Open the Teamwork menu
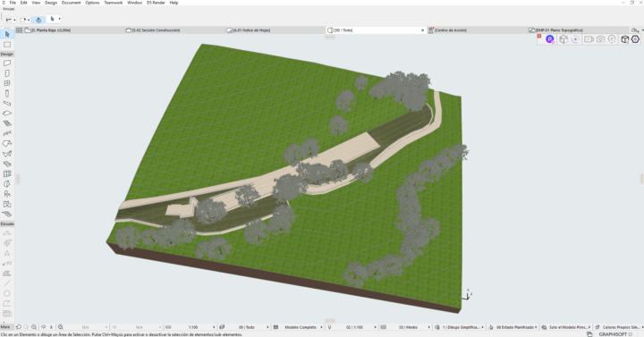The width and height of the screenshot is (644, 337). [x=114, y=3]
